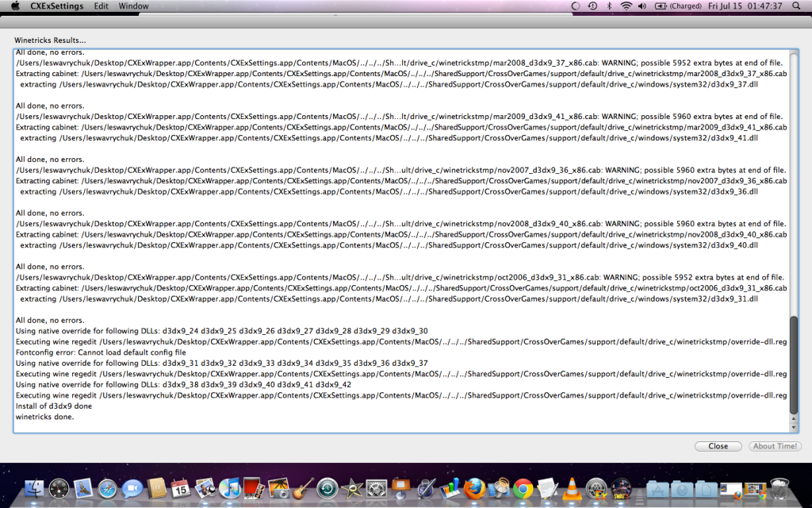
Task: Click the 'winetricks done.' line
Action: [x=45, y=417]
